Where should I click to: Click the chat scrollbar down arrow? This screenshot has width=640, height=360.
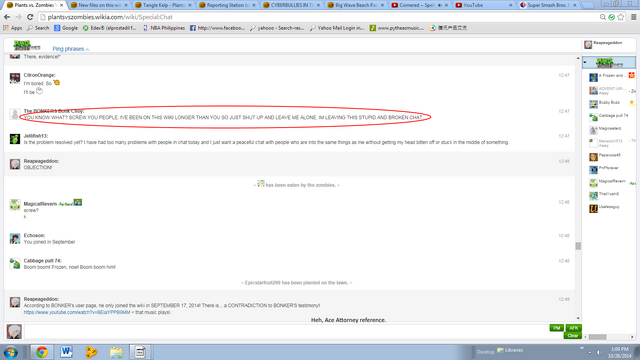(x=578, y=318)
